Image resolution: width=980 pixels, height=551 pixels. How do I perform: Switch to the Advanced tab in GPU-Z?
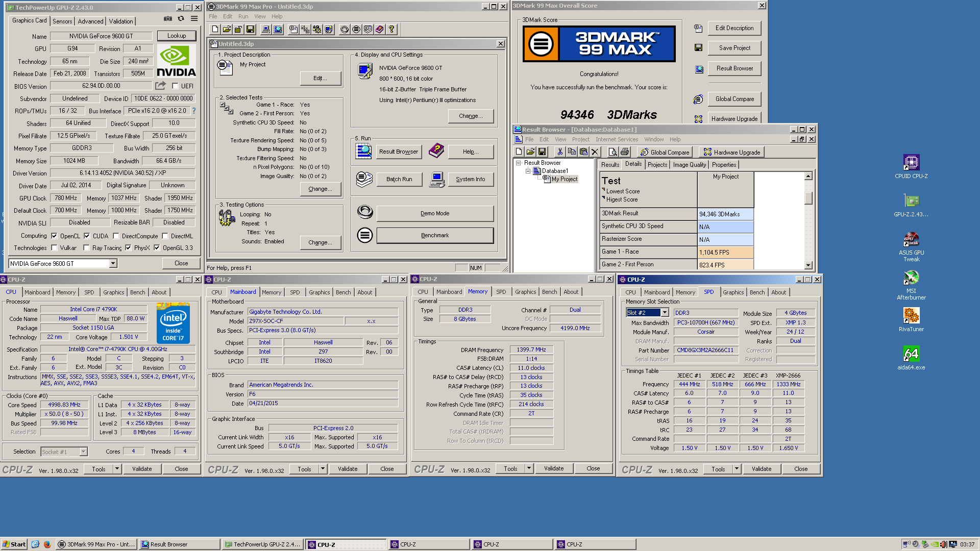pos(90,21)
